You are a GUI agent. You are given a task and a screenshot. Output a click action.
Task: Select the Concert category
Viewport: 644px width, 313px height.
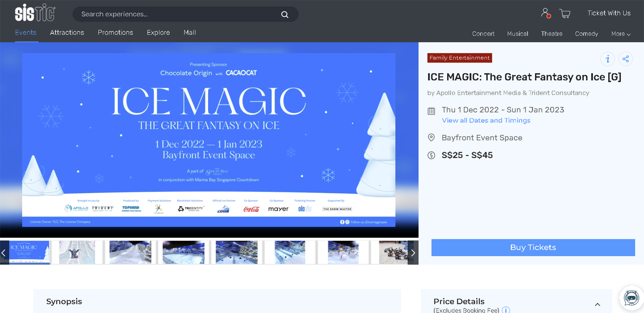(x=483, y=34)
